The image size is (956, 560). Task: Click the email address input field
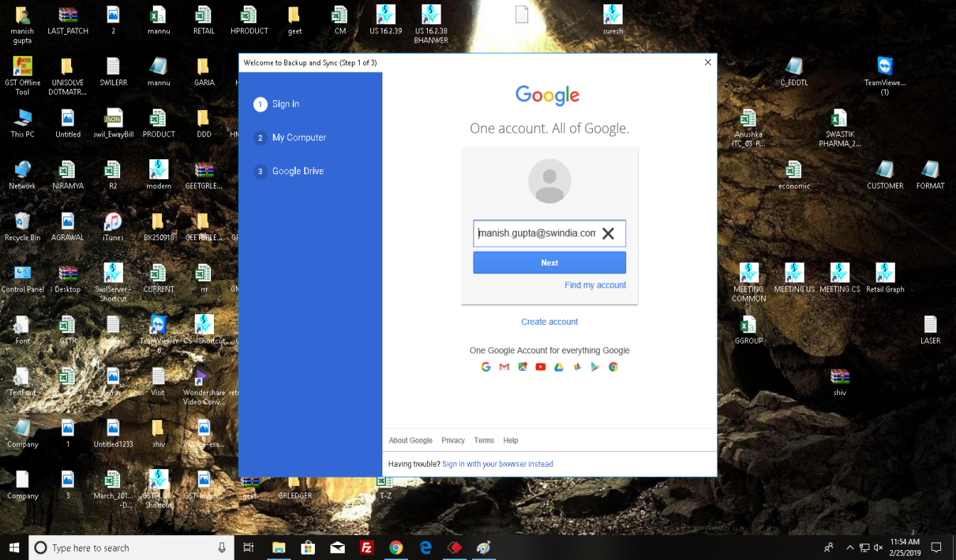[549, 233]
